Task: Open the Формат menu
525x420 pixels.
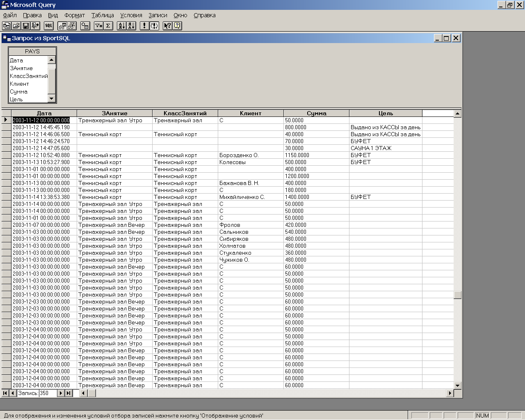Action: pos(75,15)
